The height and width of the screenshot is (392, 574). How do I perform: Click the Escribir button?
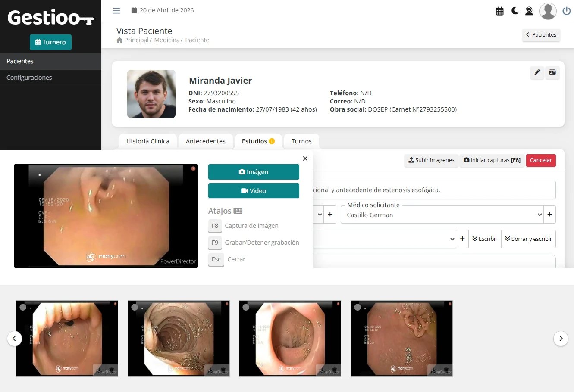485,239
